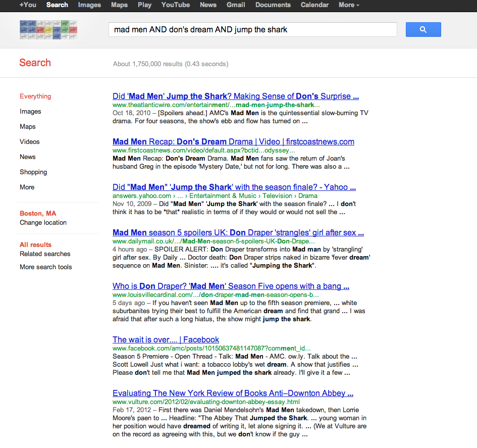Show Shopping results

click(x=33, y=172)
